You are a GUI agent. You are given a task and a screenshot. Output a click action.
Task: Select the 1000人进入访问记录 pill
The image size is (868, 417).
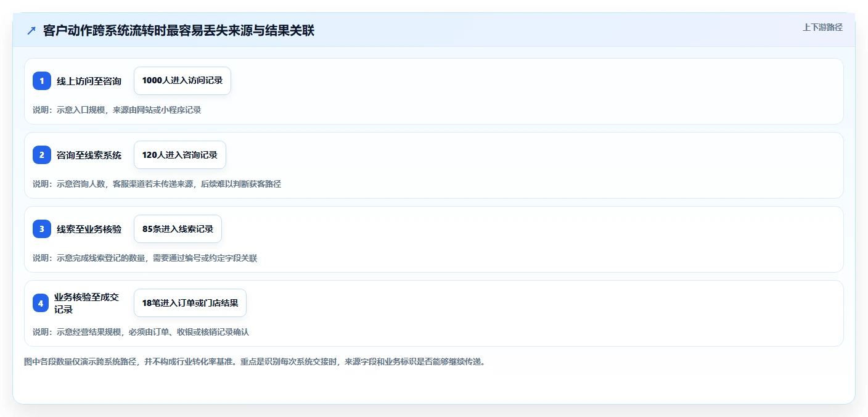coord(182,81)
